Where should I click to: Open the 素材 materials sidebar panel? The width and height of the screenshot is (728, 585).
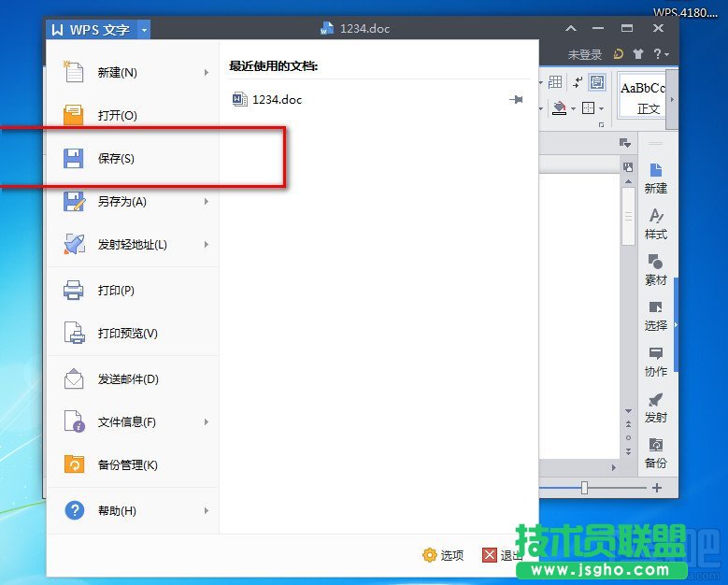click(x=655, y=270)
